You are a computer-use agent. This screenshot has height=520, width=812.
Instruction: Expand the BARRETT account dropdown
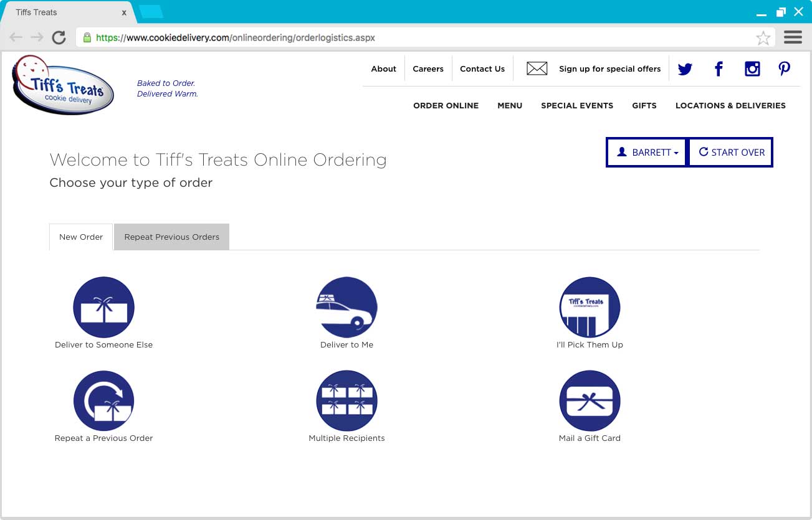647,152
